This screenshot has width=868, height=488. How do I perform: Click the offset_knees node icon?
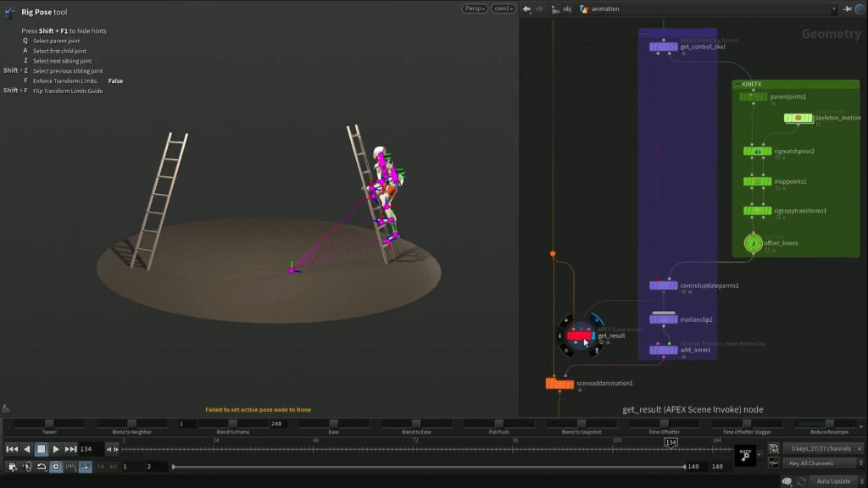753,241
